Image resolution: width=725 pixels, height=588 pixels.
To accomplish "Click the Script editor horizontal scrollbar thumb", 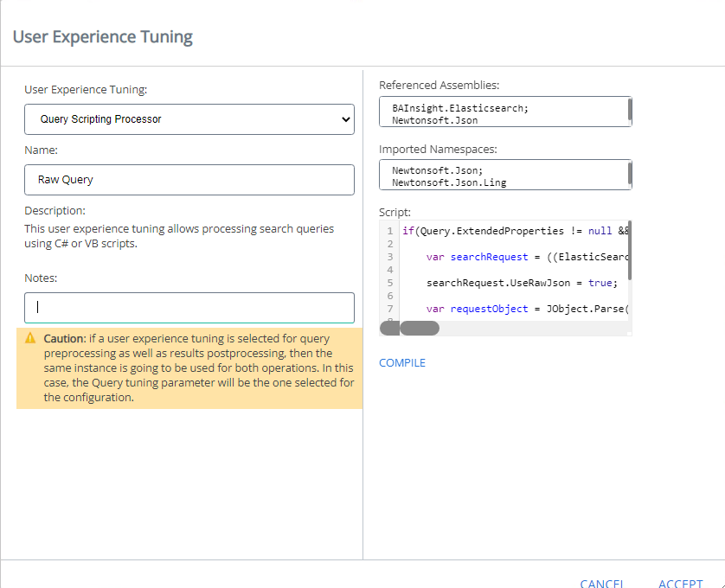I will 420,329.
